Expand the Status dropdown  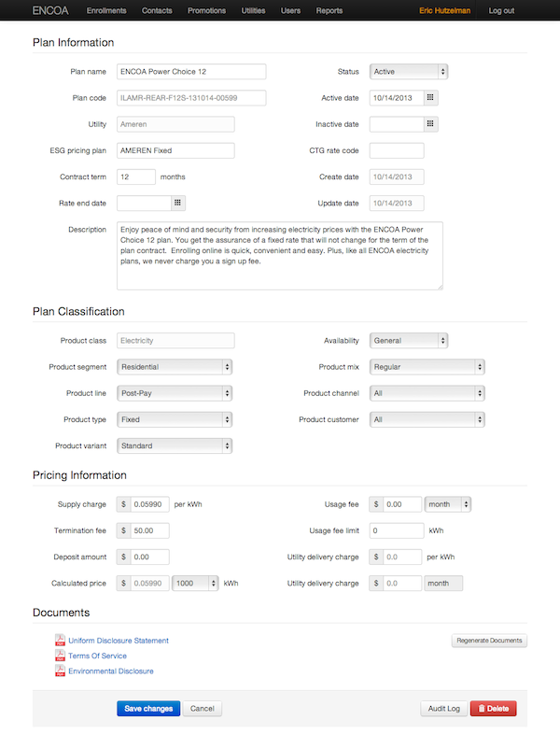[x=409, y=71]
